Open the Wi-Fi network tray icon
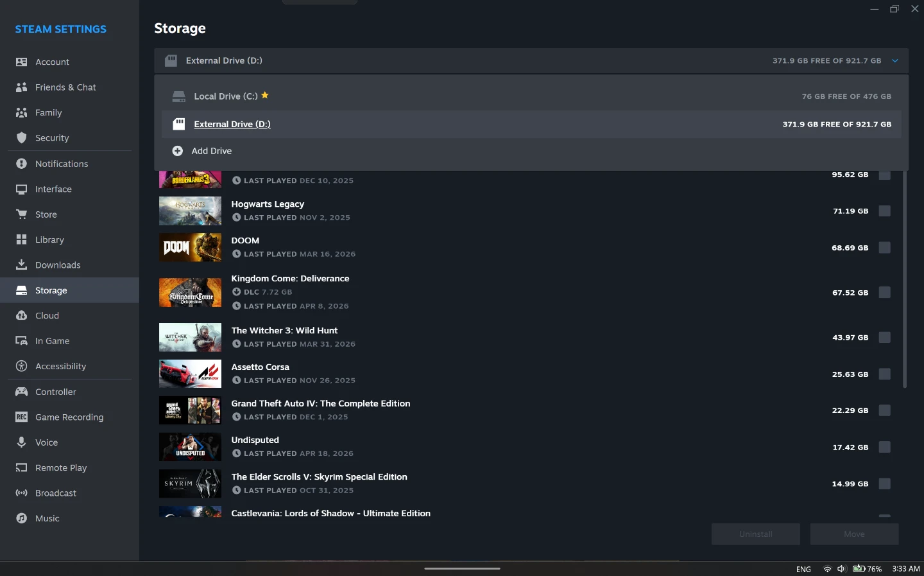The height and width of the screenshot is (576, 924). point(827,569)
